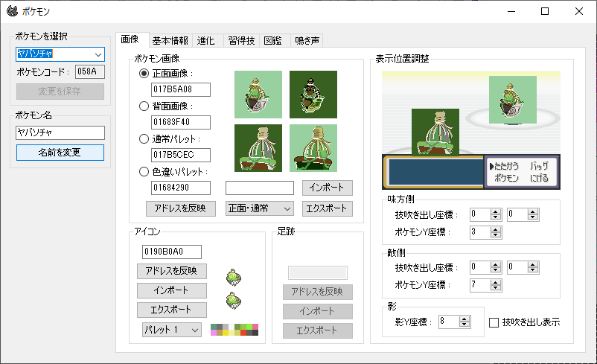Click アドレスを反映 under ポケモン画像

pyautogui.click(x=181, y=208)
